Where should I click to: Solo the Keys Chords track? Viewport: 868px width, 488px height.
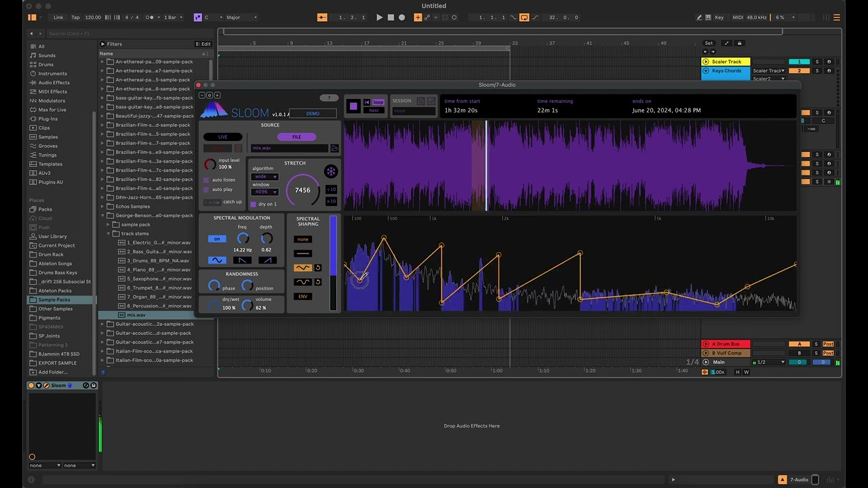pyautogui.click(x=817, y=70)
